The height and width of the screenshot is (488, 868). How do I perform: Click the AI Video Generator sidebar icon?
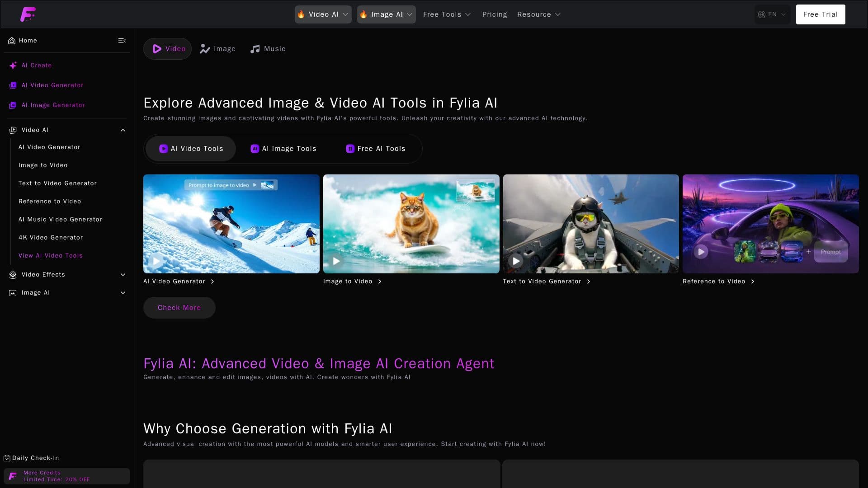(x=13, y=85)
